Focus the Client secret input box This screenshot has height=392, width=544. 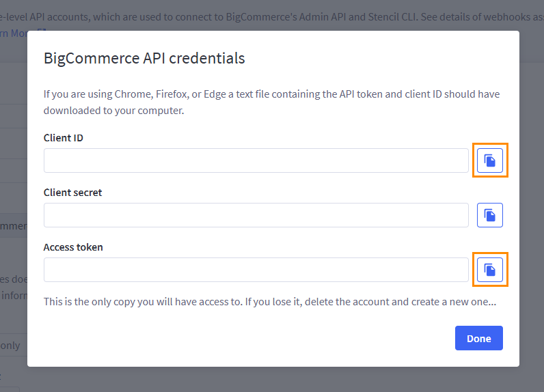pyautogui.click(x=256, y=215)
